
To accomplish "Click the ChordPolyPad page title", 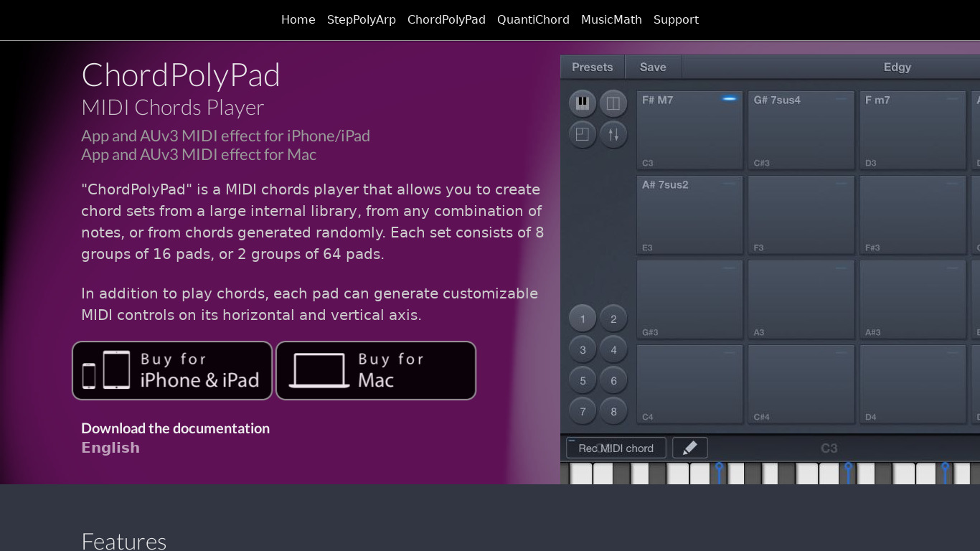I will 181,75.
